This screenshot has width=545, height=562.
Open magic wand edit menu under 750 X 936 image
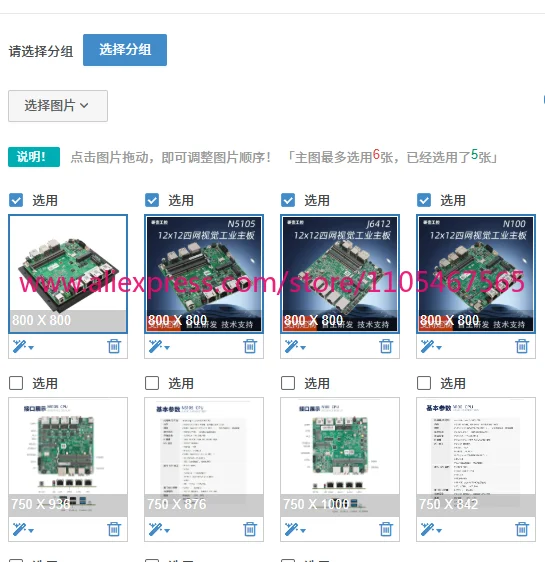point(23,529)
